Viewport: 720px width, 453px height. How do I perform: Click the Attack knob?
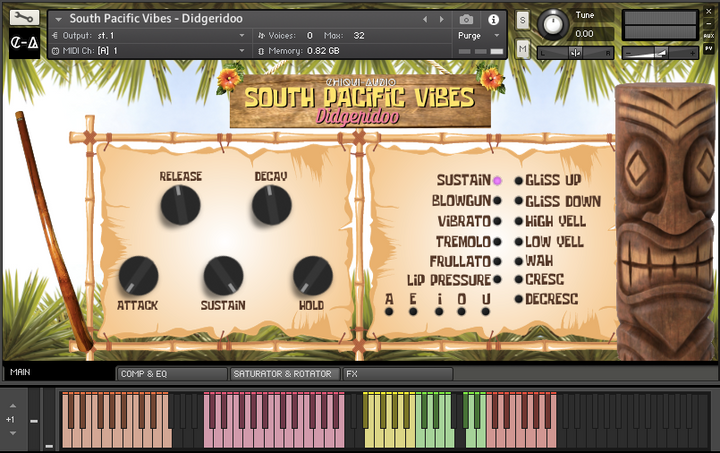[138, 275]
